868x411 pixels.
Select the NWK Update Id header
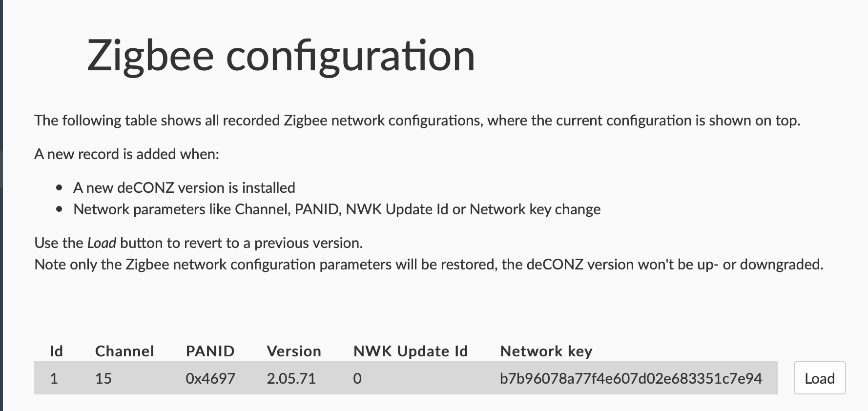coord(411,351)
